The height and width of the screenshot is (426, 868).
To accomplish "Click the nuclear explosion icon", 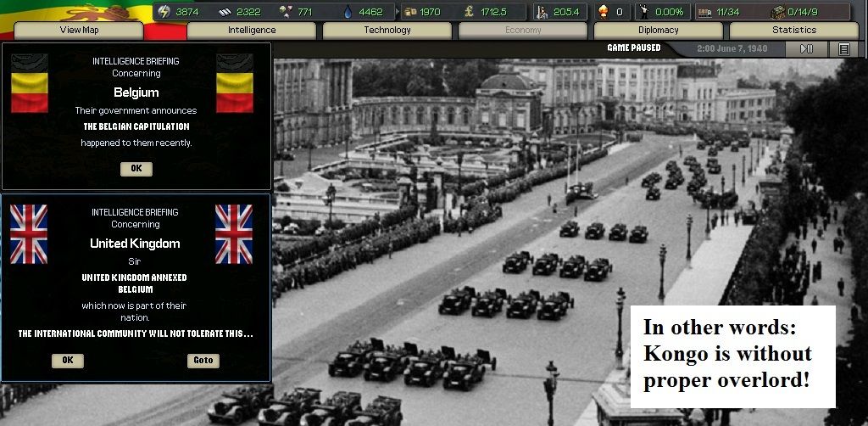I will (x=603, y=12).
